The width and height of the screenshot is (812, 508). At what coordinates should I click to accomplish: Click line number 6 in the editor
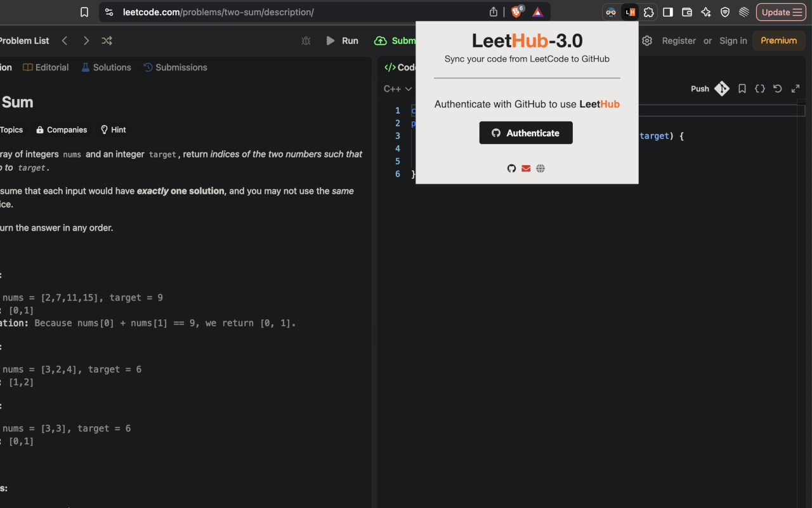[x=398, y=174]
